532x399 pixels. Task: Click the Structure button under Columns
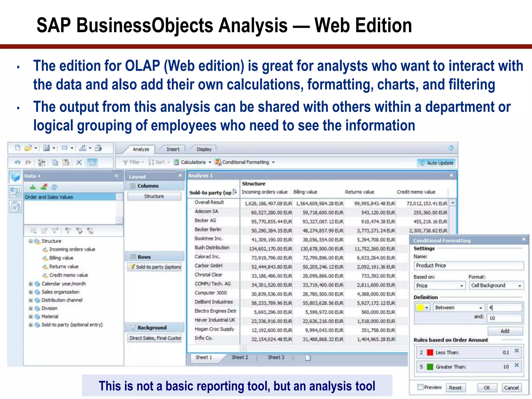[154, 196]
